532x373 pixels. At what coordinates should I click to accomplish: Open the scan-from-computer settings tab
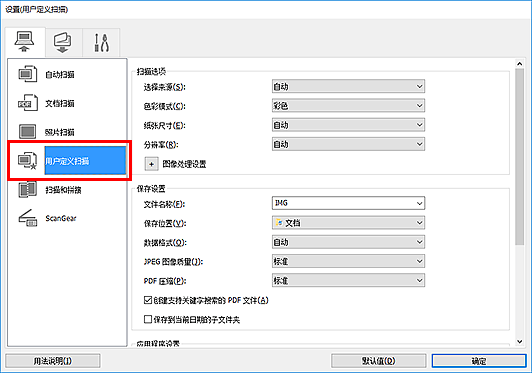[25, 42]
